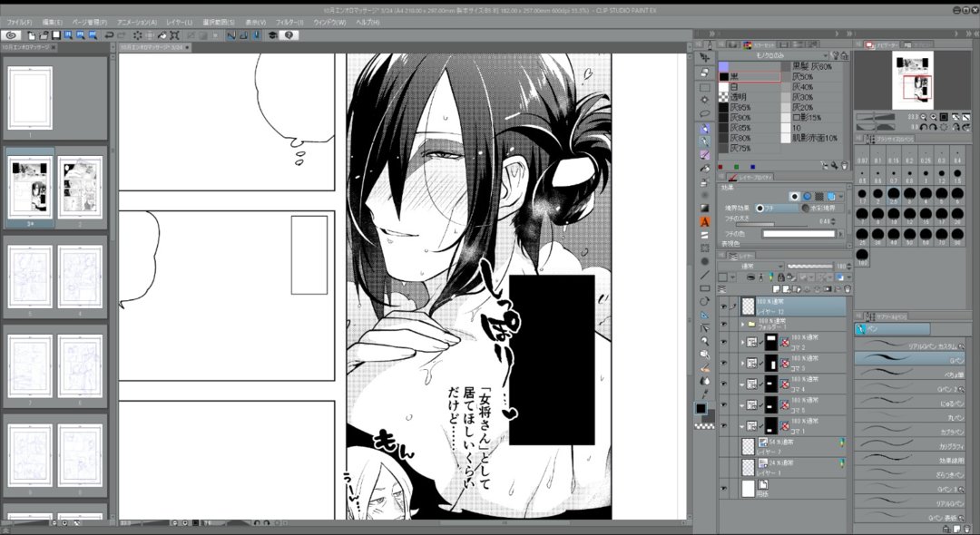The image size is (980, 535).
Task: Click the New file icon in command bar
Action: coord(31,35)
